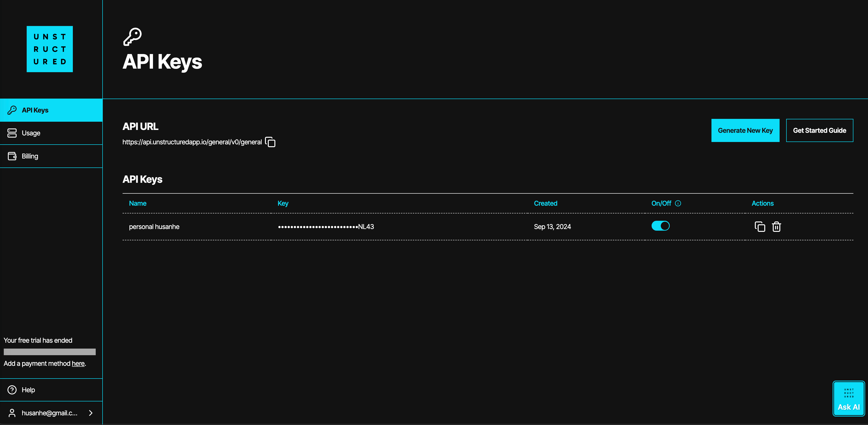Click the user profile icon by the email
Image resolution: width=868 pixels, height=425 pixels.
coord(12,413)
